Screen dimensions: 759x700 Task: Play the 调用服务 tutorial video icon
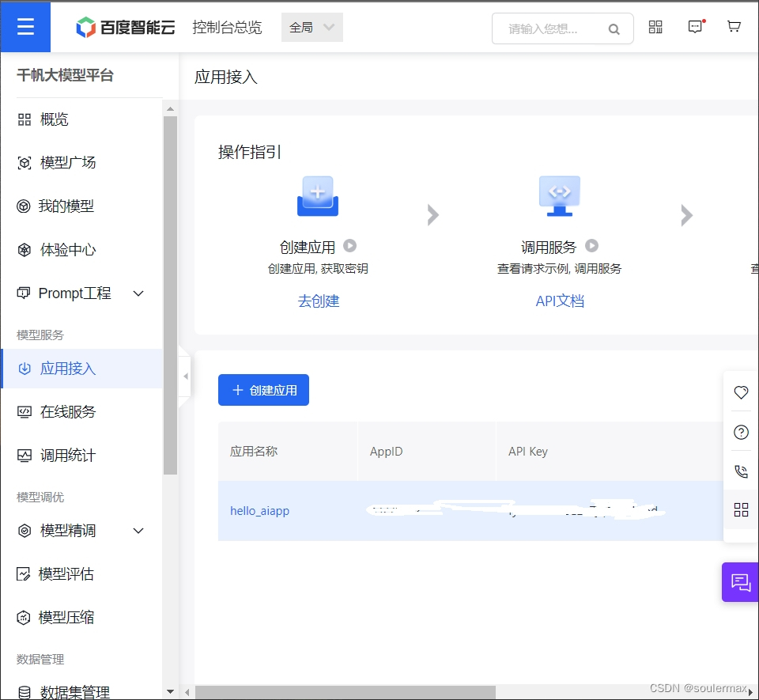pyautogui.click(x=591, y=246)
